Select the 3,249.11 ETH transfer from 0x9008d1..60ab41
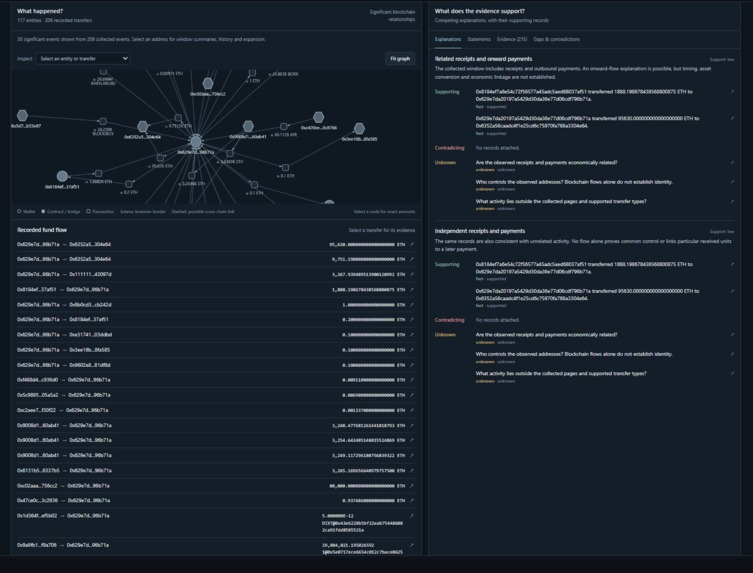Image resolution: width=753 pixels, height=573 pixels. (216, 455)
